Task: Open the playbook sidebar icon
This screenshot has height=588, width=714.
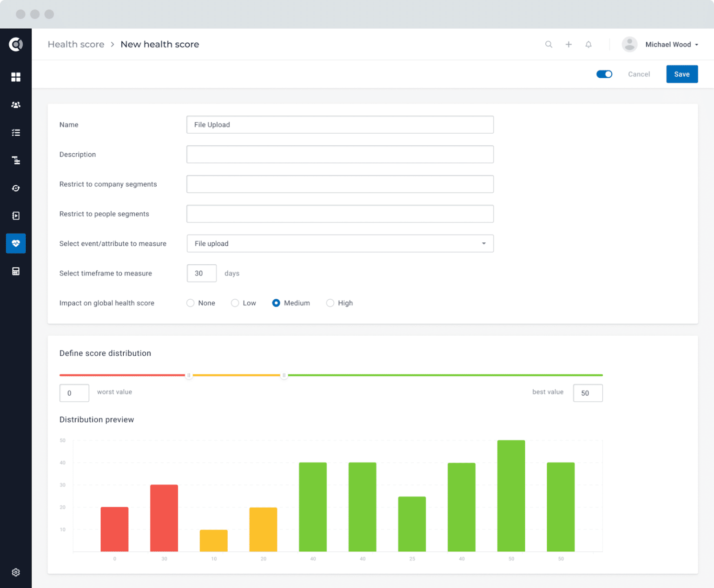Action: 16,216
